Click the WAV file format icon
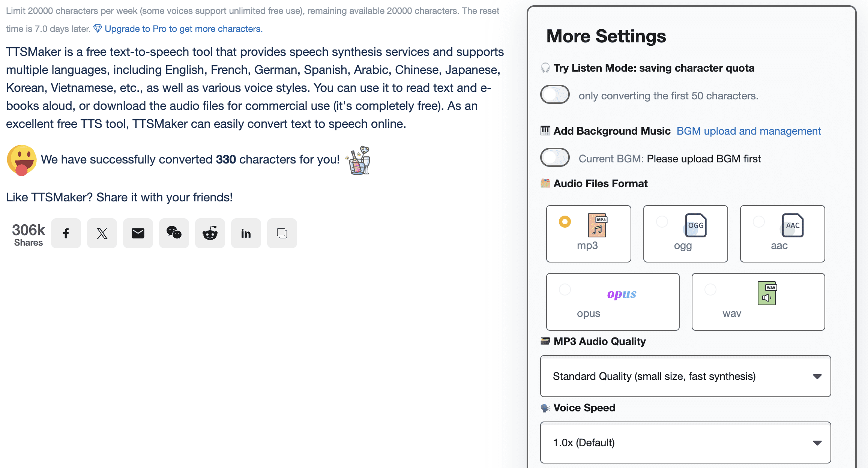 pyautogui.click(x=767, y=293)
